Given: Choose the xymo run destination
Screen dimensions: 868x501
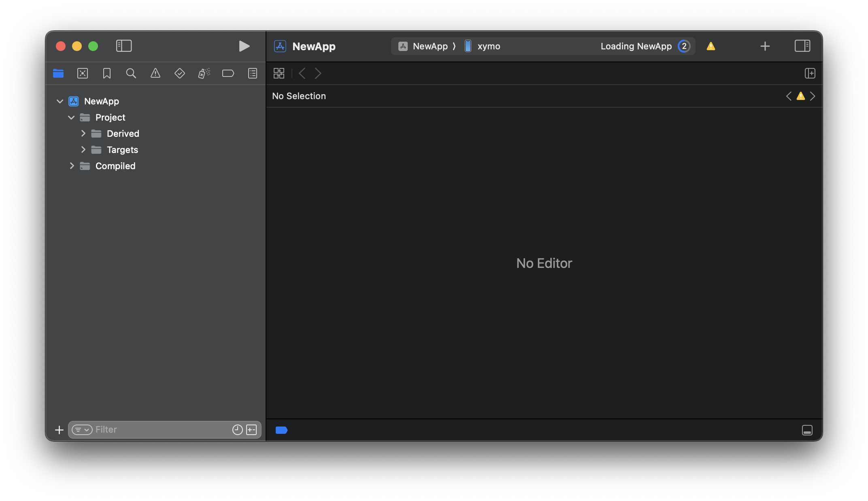Looking at the screenshot, I should coord(482,46).
